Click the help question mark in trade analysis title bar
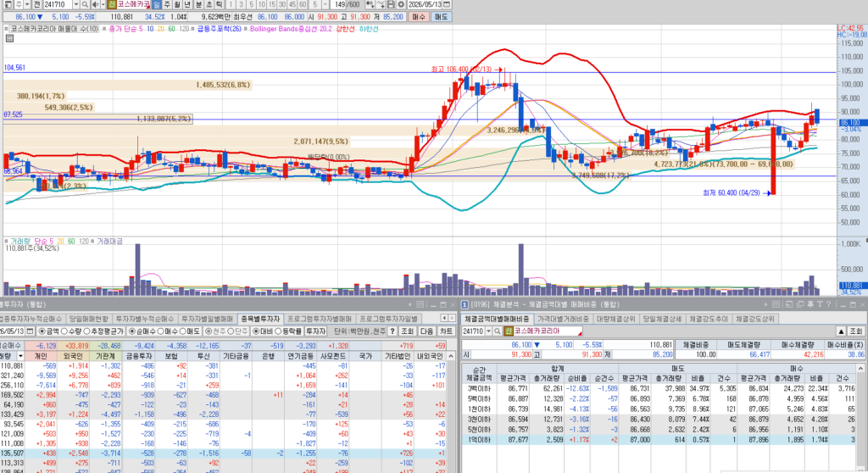 [x=829, y=304]
